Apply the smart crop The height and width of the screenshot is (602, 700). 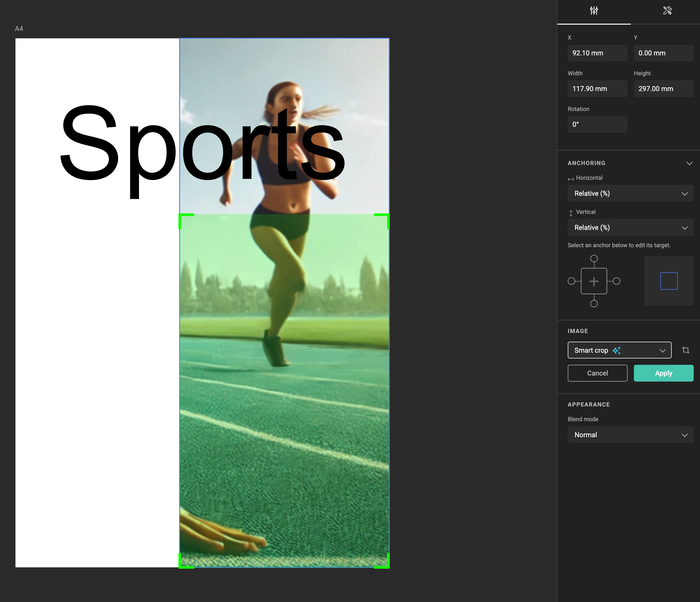(x=663, y=373)
